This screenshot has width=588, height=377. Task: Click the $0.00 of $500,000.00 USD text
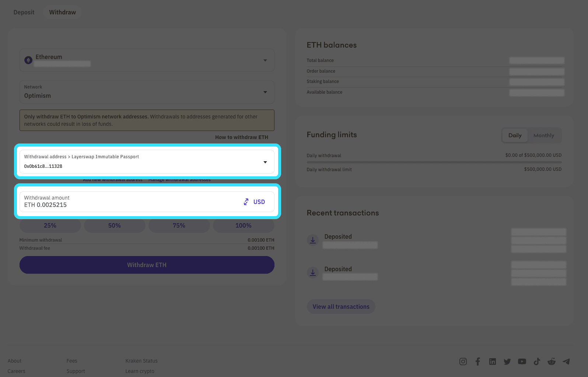coord(533,155)
